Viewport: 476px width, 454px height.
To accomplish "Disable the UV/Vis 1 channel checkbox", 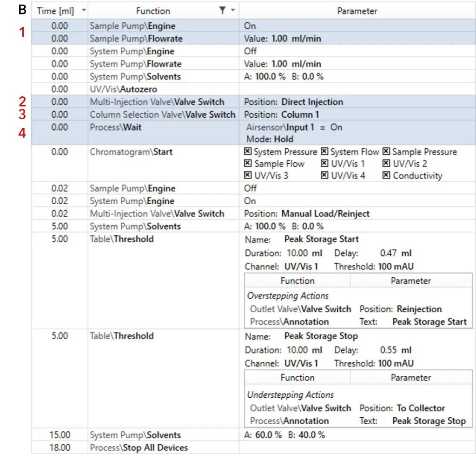I will pos(325,164).
